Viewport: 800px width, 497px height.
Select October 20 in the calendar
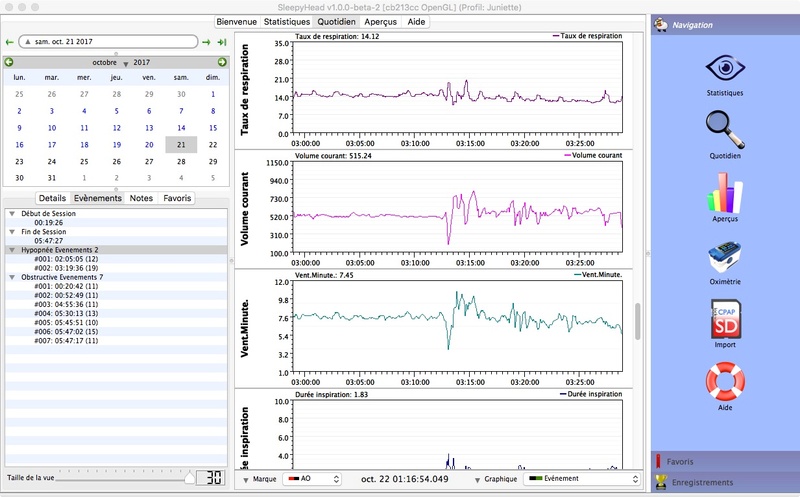[x=149, y=145]
